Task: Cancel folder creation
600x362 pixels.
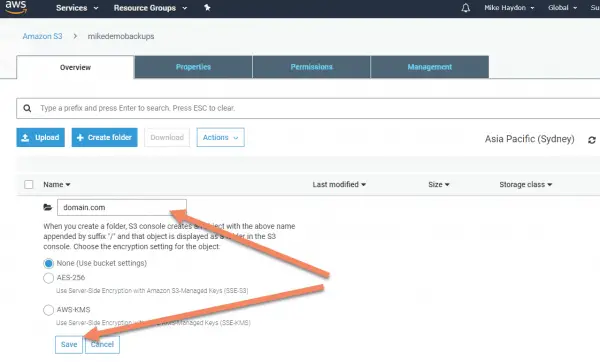Action: click(x=103, y=344)
